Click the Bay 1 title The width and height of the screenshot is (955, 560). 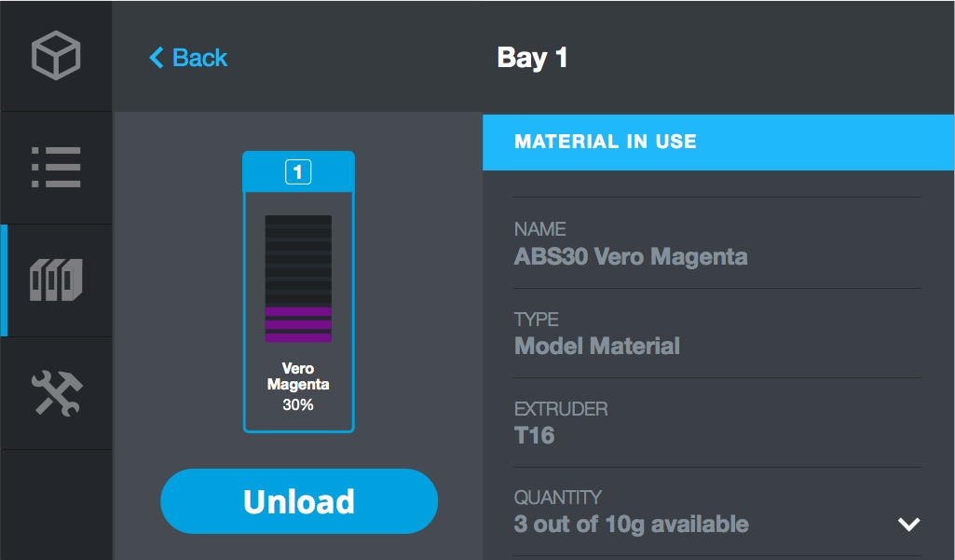coord(532,58)
